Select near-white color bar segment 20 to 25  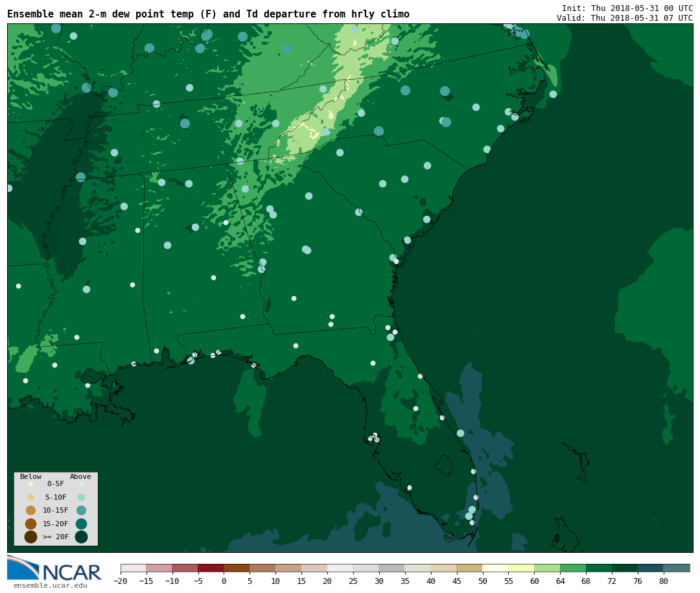tap(340, 568)
